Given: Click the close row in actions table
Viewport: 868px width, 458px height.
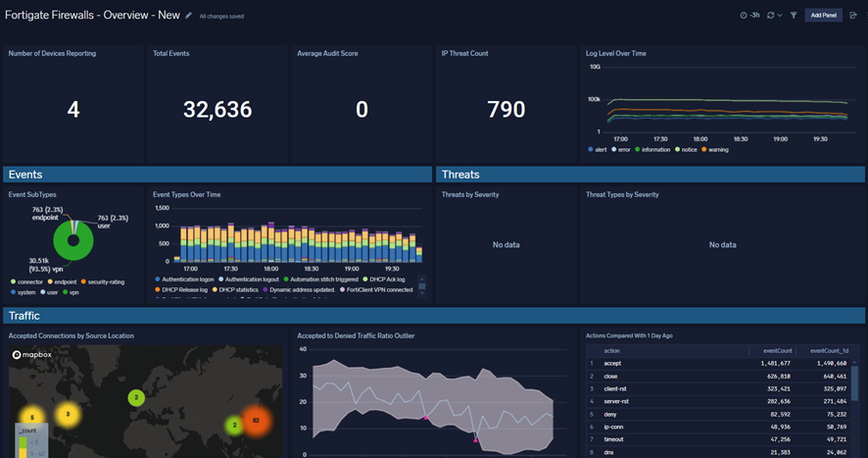Looking at the screenshot, I should [x=719, y=377].
